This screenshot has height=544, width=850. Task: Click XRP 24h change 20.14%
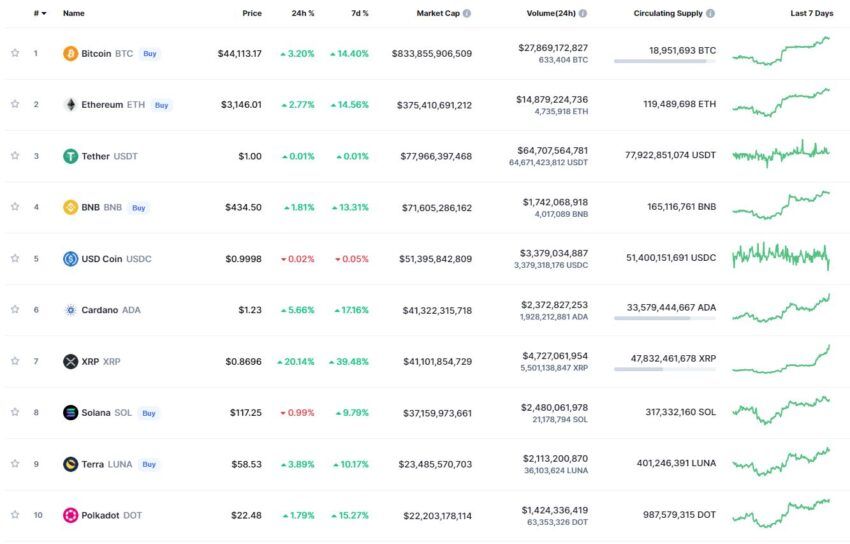click(296, 361)
